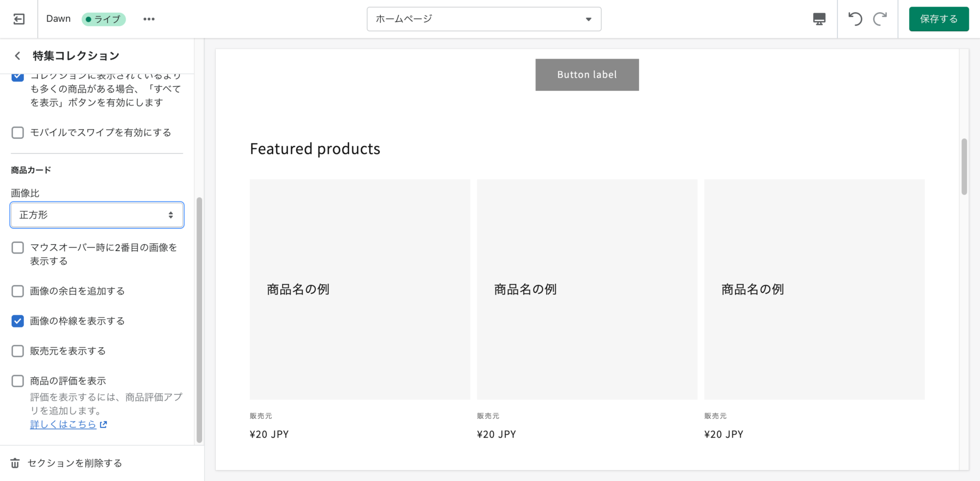Viewport: 980px width, 481px height.
Task: Click the 保存する save button
Action: pos(938,19)
